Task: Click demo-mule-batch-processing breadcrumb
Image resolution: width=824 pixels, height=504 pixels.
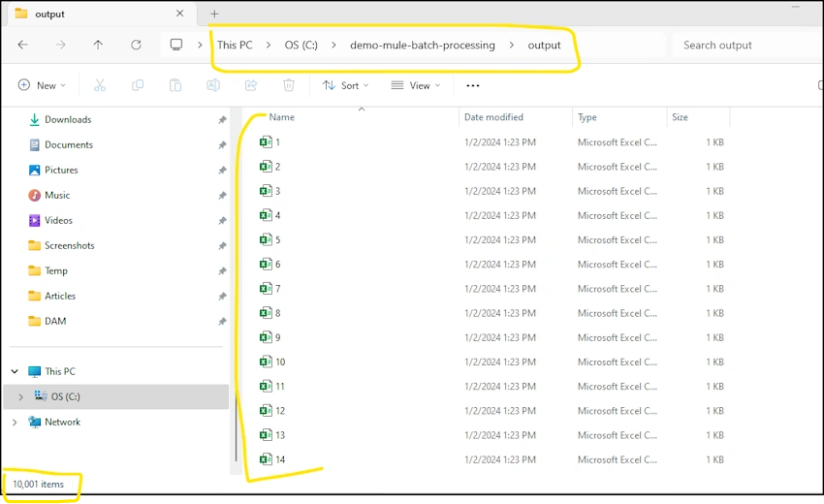Action: 423,46
